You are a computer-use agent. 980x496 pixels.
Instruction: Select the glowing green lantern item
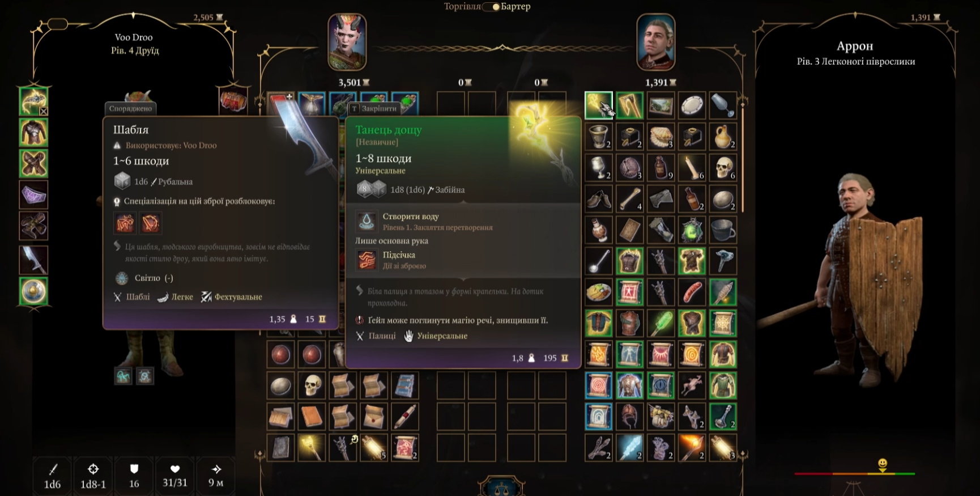click(692, 230)
